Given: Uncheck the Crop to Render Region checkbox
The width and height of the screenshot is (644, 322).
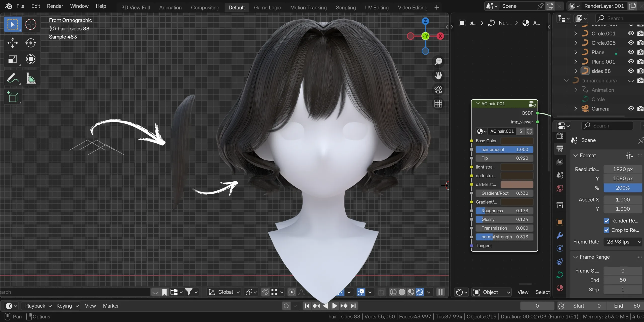Looking at the screenshot, I should (x=607, y=230).
